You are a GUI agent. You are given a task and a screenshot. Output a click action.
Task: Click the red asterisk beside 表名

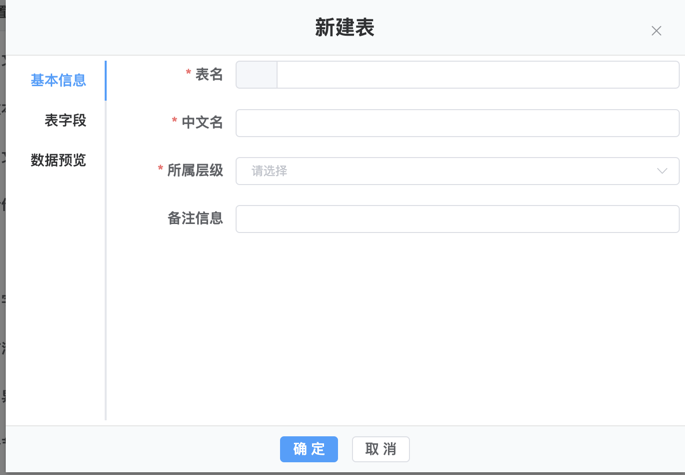(189, 74)
